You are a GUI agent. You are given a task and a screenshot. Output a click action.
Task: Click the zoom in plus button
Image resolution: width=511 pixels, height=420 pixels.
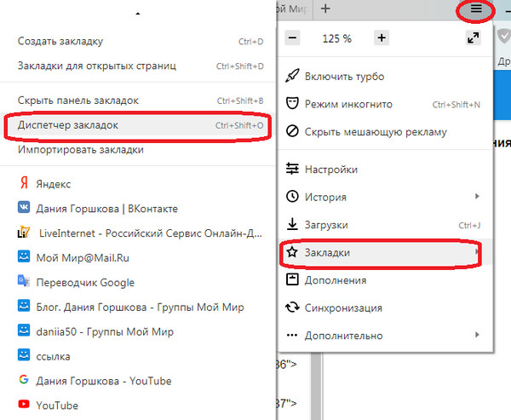tap(382, 37)
